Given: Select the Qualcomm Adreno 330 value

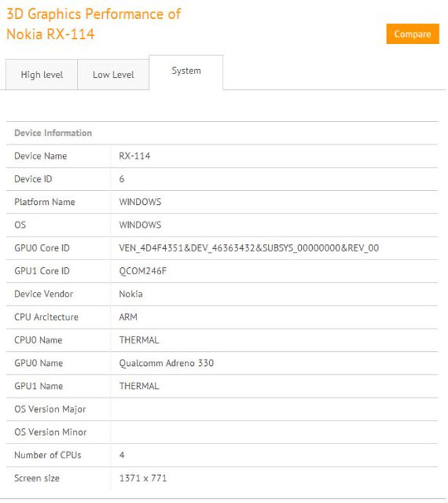Looking at the screenshot, I should (167, 363).
